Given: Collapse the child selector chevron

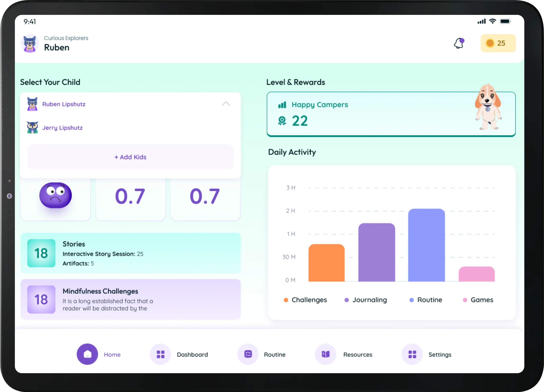Looking at the screenshot, I should (226, 104).
